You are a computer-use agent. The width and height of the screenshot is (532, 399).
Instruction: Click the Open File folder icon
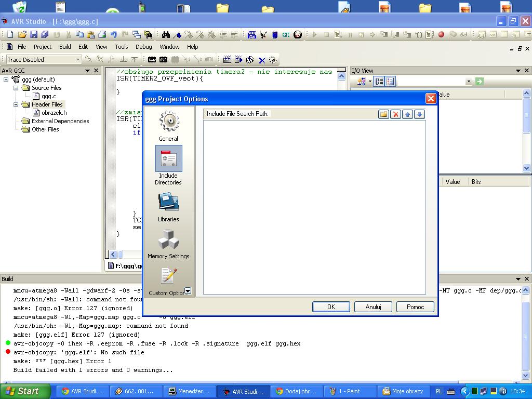(x=22, y=34)
